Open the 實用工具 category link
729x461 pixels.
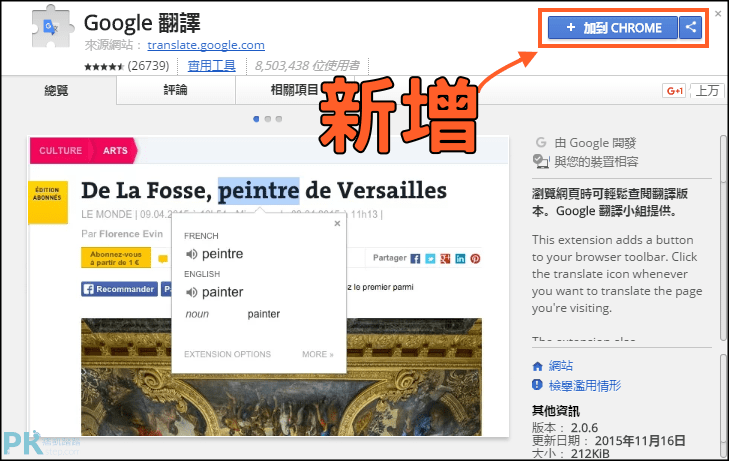(212, 66)
